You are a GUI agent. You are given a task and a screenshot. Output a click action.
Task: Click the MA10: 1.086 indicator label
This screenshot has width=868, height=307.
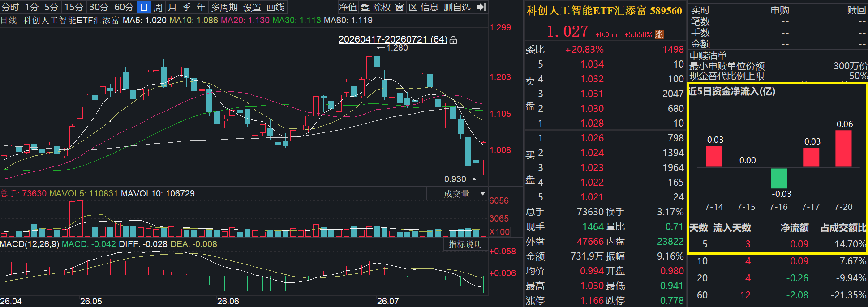coord(193,20)
